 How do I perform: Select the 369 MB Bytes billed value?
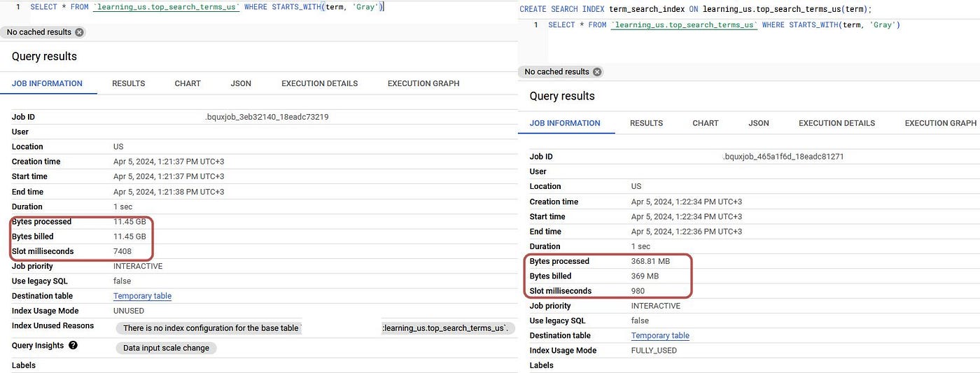[x=645, y=276]
